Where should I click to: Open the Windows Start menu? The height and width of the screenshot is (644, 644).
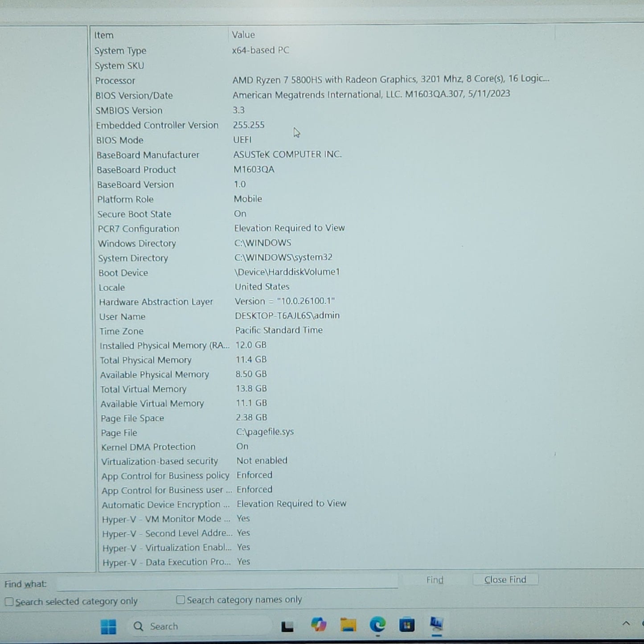coord(108,626)
